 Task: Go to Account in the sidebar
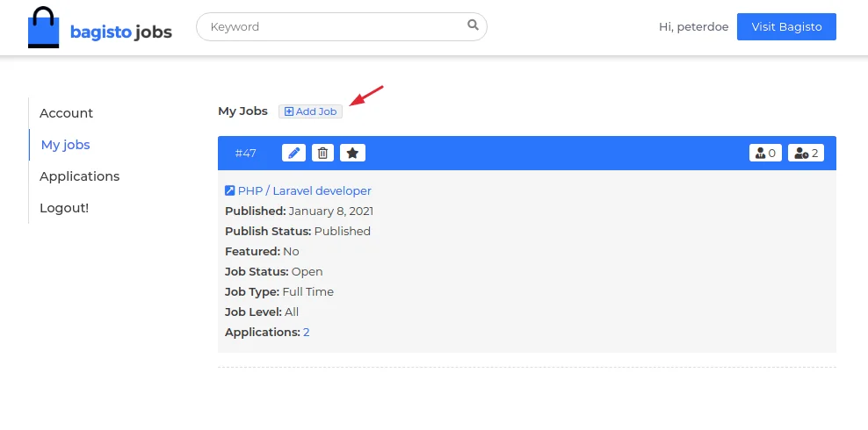click(x=67, y=113)
